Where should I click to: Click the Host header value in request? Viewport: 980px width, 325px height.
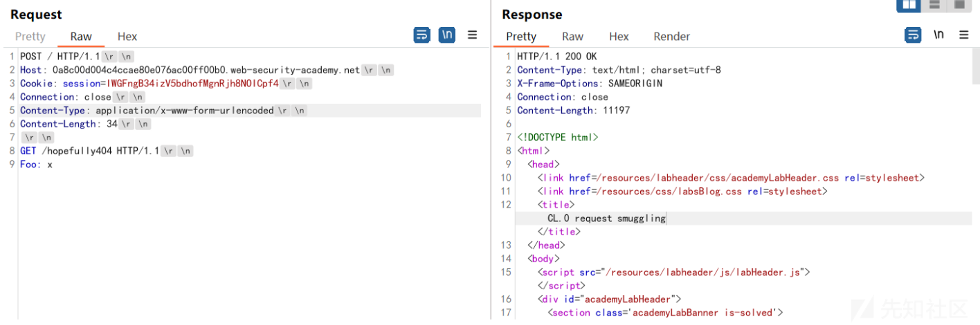tap(206, 70)
